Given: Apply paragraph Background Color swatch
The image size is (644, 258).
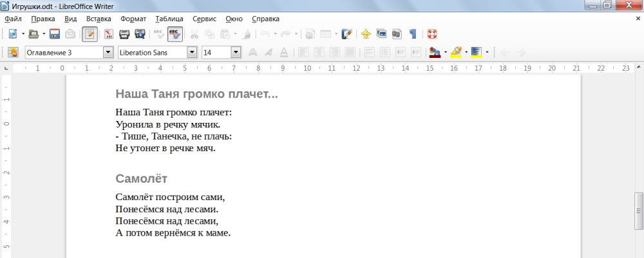Looking at the screenshot, I should tap(477, 52).
